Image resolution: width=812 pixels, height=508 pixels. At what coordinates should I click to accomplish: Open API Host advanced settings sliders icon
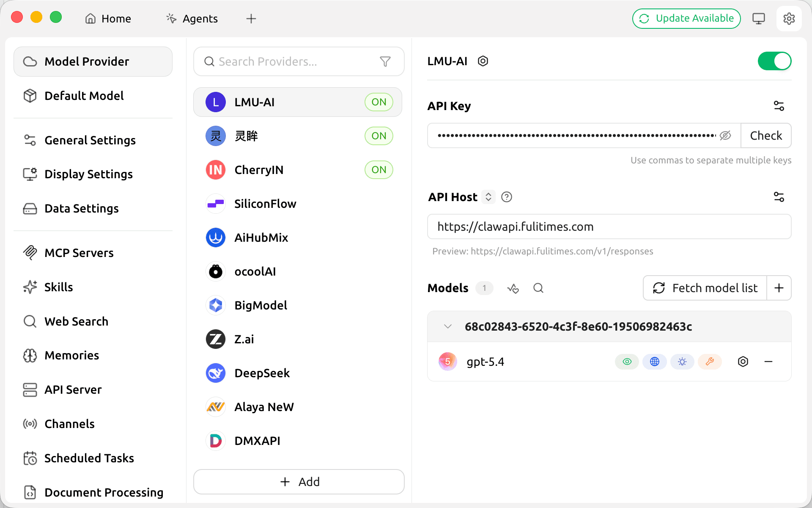tap(779, 197)
